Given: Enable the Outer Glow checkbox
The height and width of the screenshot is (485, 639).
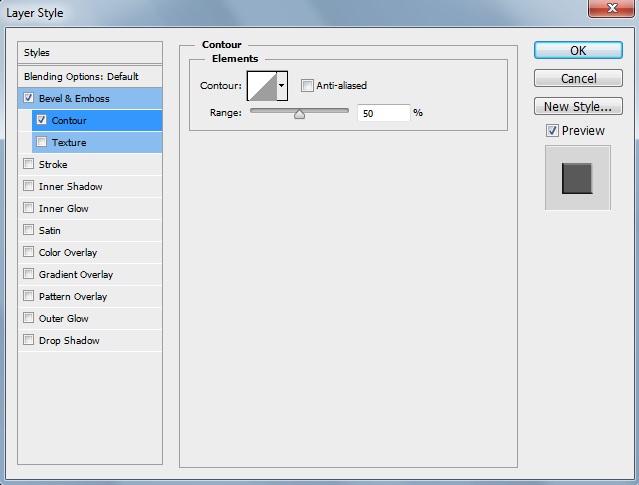Looking at the screenshot, I should coord(29,318).
